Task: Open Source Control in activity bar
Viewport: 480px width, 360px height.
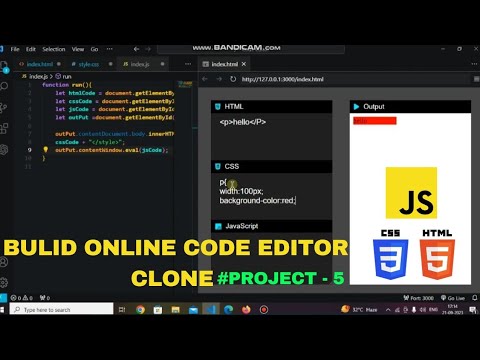Action: (x=4, y=107)
